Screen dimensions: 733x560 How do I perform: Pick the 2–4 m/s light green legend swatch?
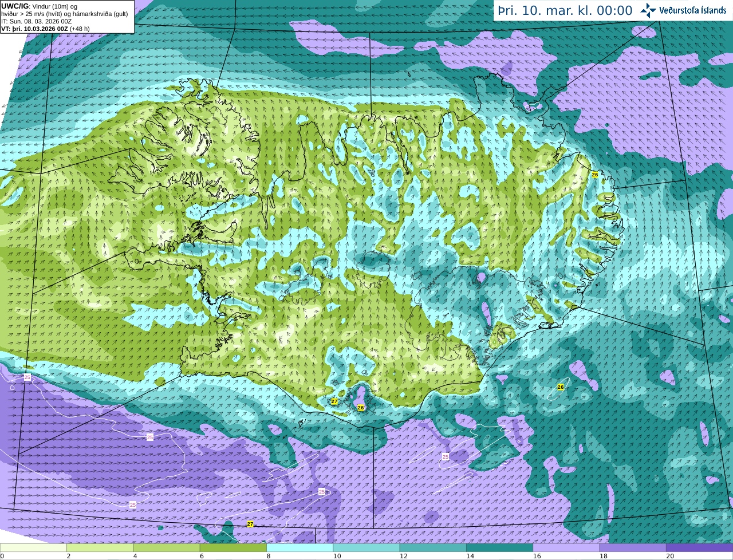(100, 547)
